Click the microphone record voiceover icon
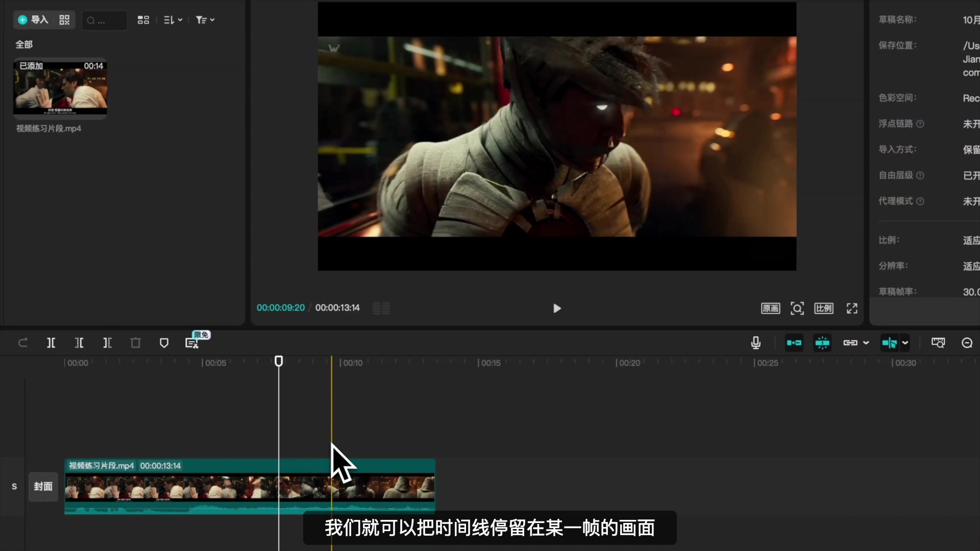The width and height of the screenshot is (980, 551). click(x=756, y=343)
